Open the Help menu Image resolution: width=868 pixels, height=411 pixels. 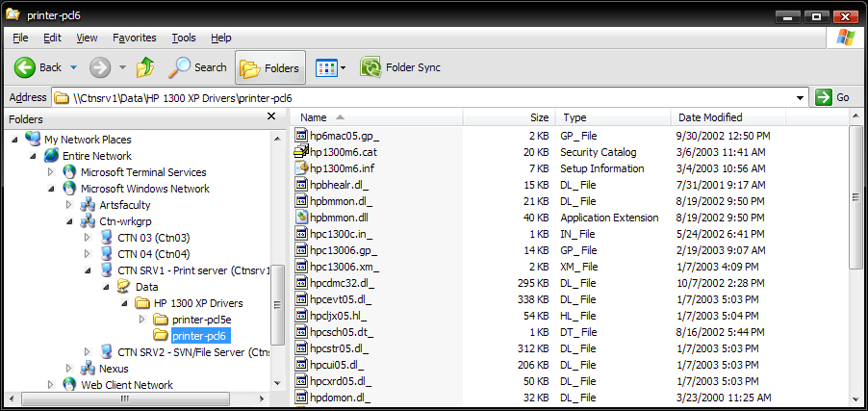point(221,38)
